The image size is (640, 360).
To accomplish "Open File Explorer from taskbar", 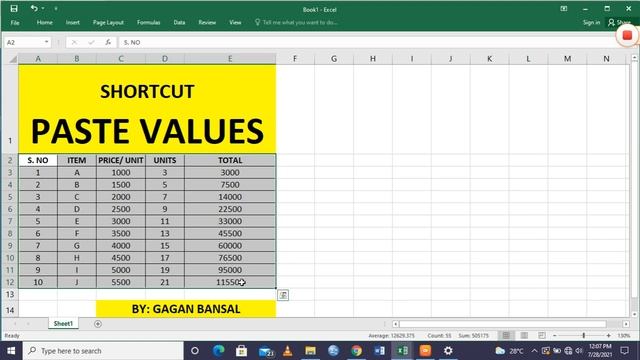I will click(x=310, y=351).
